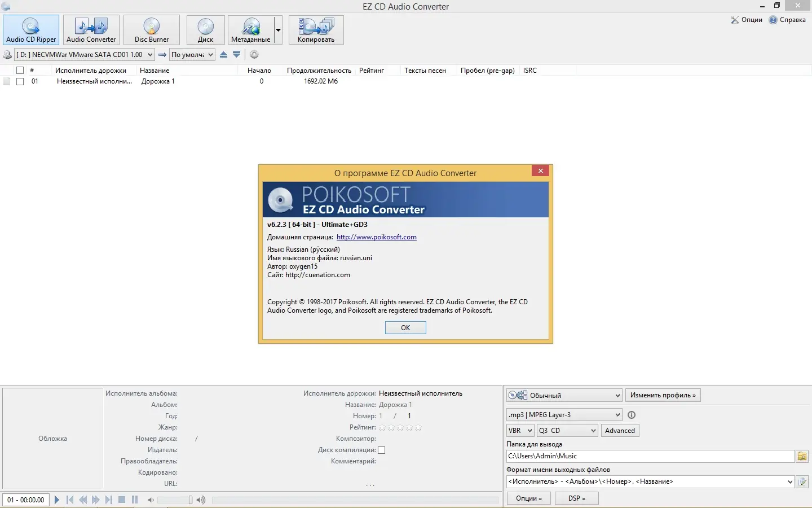Select the Неизвестный исполнитель cell in track list
This screenshot has width=812, height=508.
click(95, 81)
